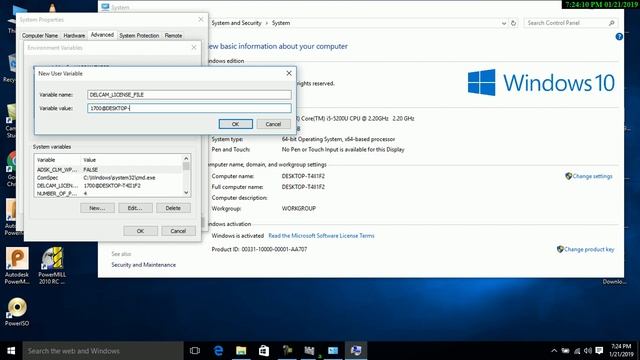Open Security and Maintenance link
Viewport: 640px width, 360px height.
pos(144,265)
